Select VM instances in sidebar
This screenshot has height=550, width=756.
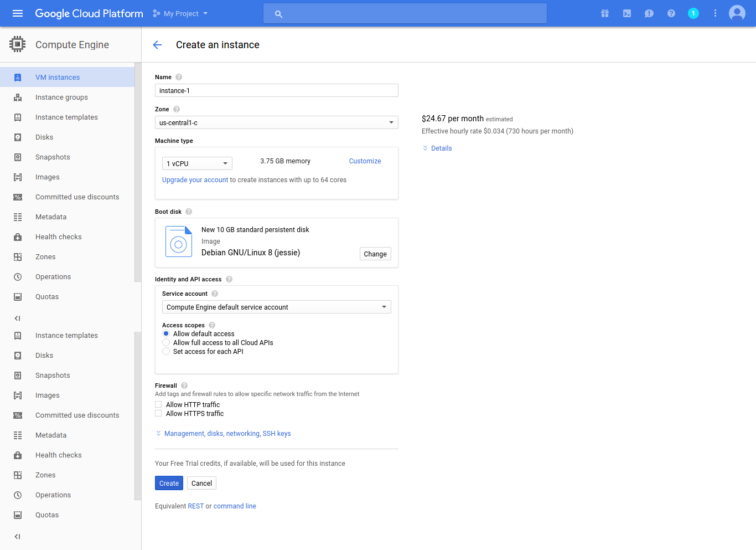[68, 78]
